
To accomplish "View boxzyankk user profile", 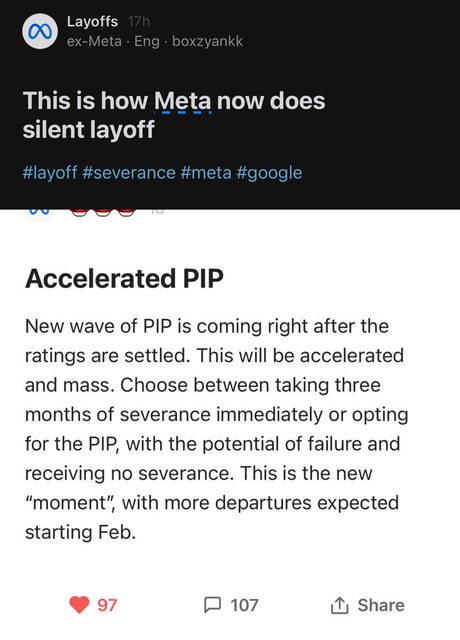I will [x=207, y=41].
